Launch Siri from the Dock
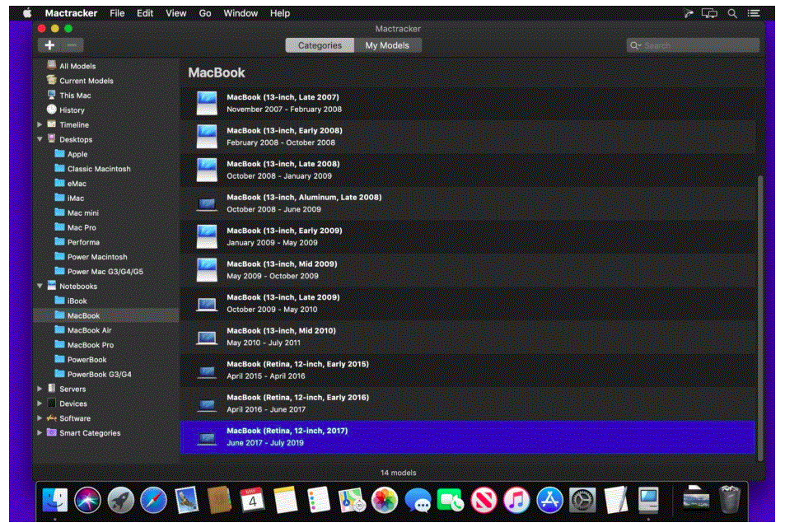Image resolution: width=785 pixels, height=532 pixels. point(87,500)
